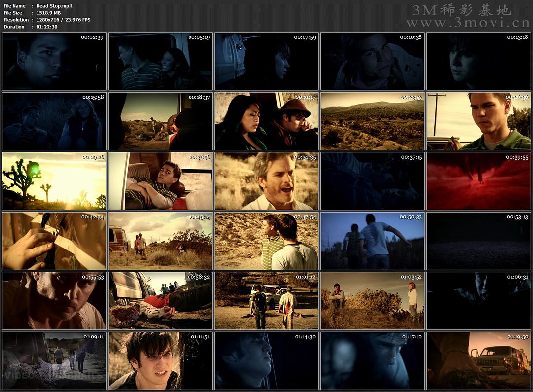The width and height of the screenshot is (533, 392).
Task: Click the two men frame at 00:47:54
Action: coord(266,241)
